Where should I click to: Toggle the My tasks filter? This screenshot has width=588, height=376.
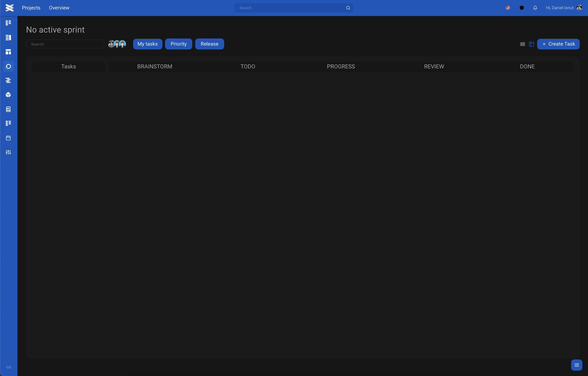coord(148,44)
